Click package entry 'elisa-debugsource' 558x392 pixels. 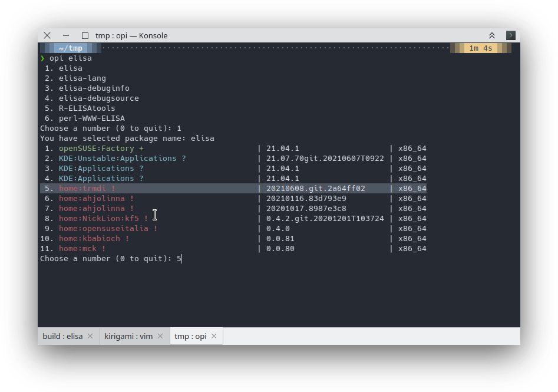98,98
